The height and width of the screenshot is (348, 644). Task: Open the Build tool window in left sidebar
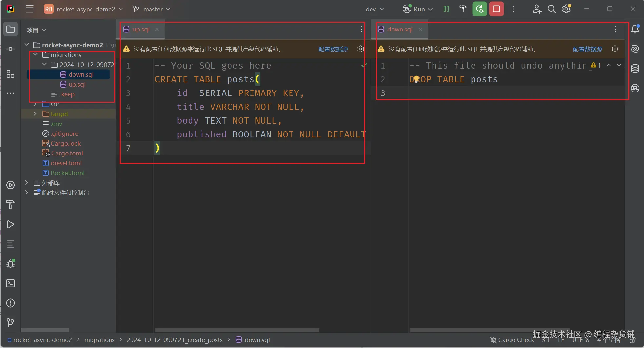10,205
